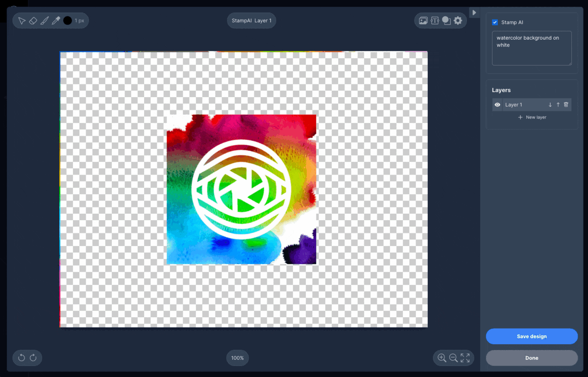Collapse the right side panel arrow
Image resolution: width=588 pixels, height=377 pixels.
(x=474, y=12)
